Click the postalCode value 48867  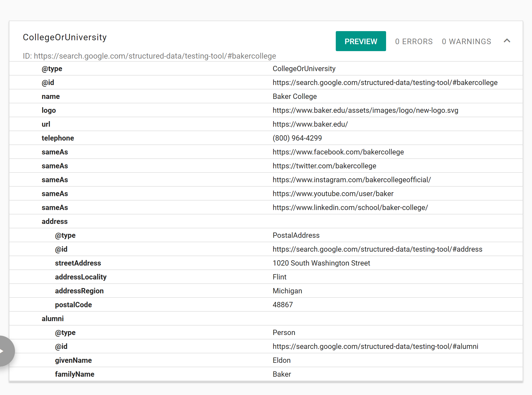tap(282, 305)
